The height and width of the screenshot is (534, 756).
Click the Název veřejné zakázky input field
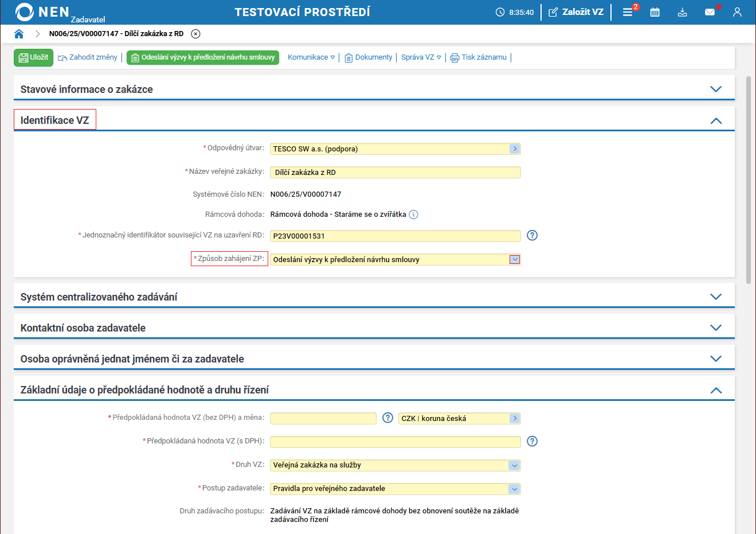coord(395,172)
